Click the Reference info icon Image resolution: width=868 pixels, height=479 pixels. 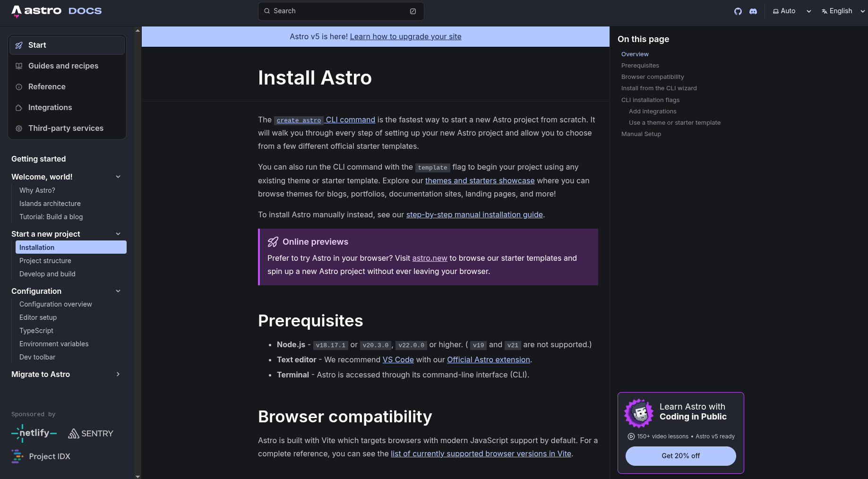pos(18,86)
